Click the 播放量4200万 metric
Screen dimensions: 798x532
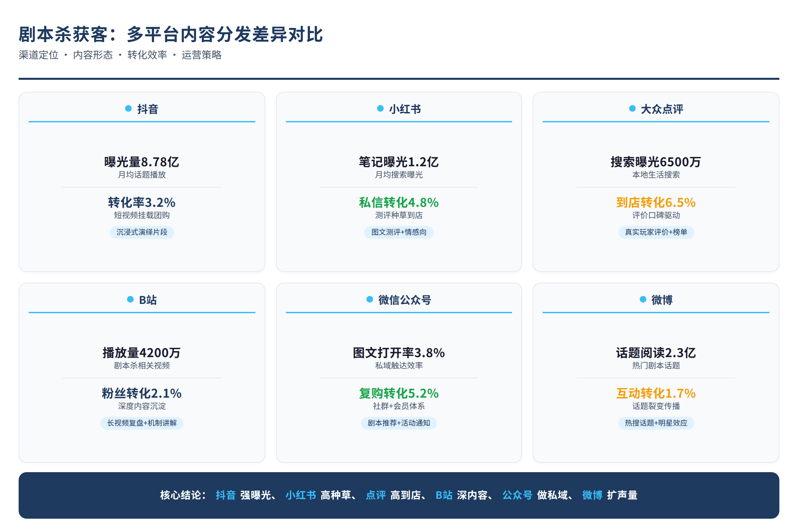point(142,353)
